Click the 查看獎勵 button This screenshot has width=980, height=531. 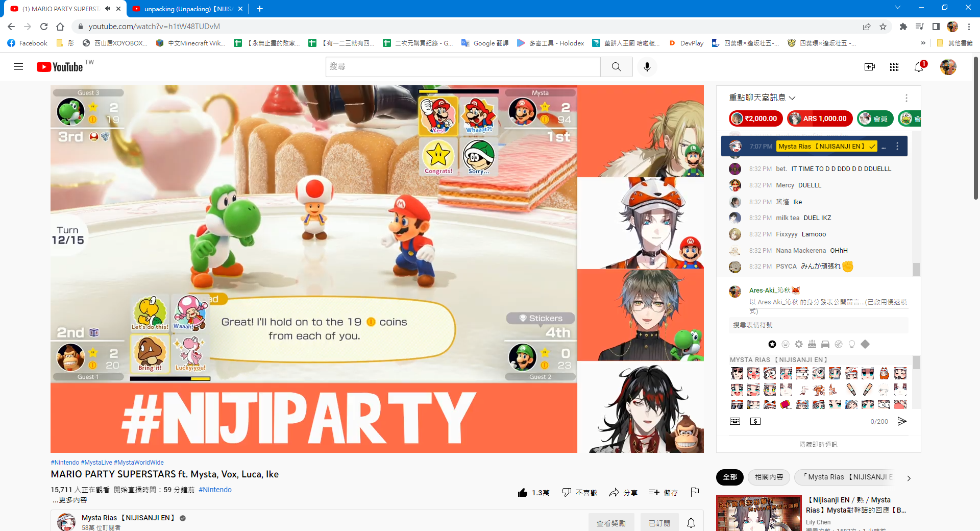coord(611,523)
